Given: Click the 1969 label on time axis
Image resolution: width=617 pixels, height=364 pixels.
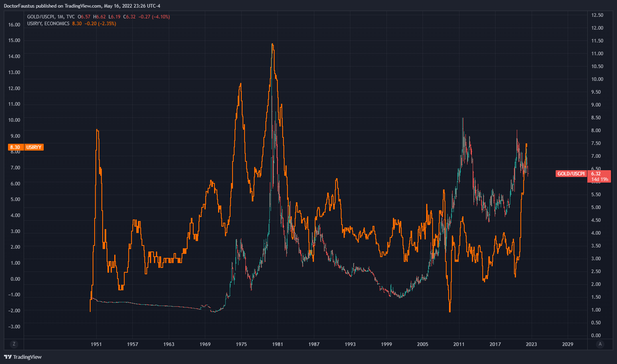Looking at the screenshot, I should [205, 344].
